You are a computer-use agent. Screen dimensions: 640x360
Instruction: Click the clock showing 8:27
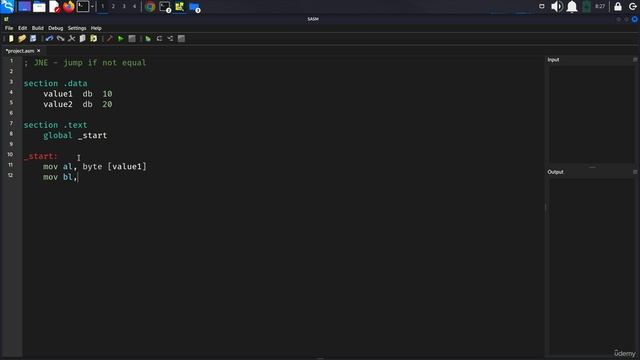coord(600,7)
